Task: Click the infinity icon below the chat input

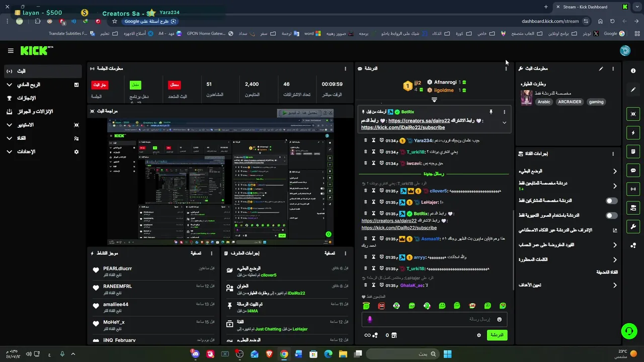Action: click(367, 335)
